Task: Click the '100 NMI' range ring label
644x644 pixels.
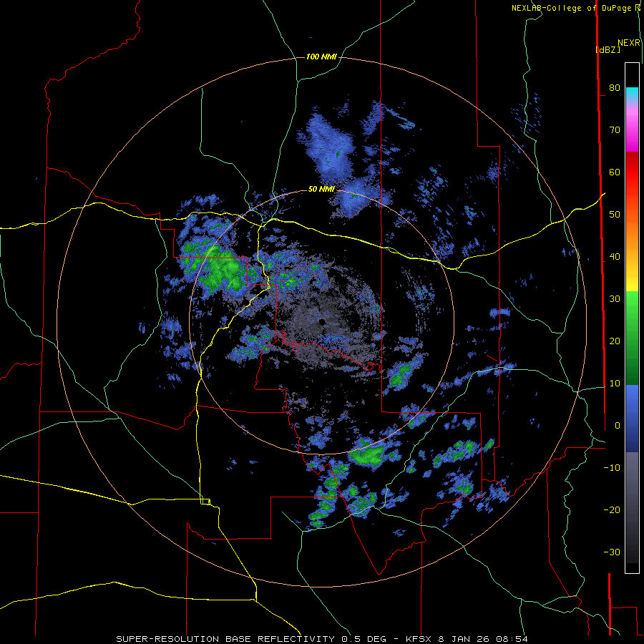Action: [321, 57]
